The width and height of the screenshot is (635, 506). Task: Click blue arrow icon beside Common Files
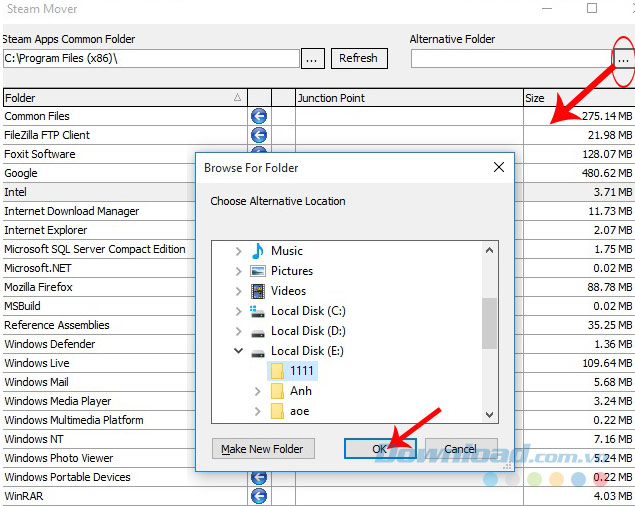[x=258, y=116]
